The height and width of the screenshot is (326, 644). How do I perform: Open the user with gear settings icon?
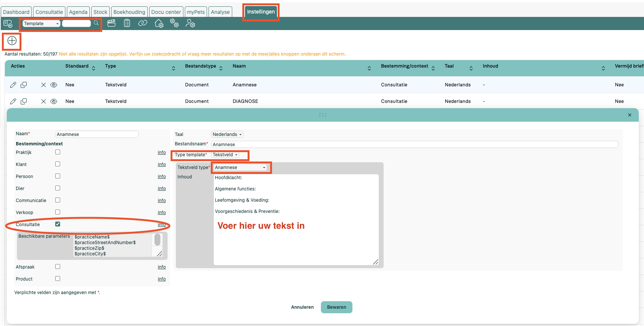(x=190, y=24)
